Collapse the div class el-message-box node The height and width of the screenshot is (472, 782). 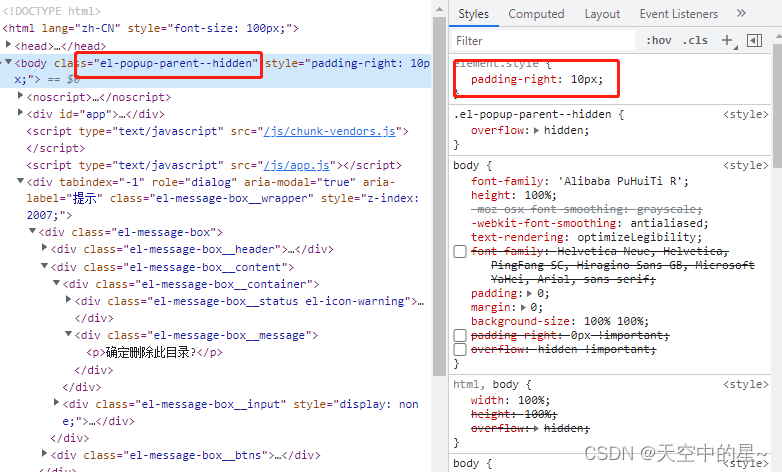(x=32, y=231)
